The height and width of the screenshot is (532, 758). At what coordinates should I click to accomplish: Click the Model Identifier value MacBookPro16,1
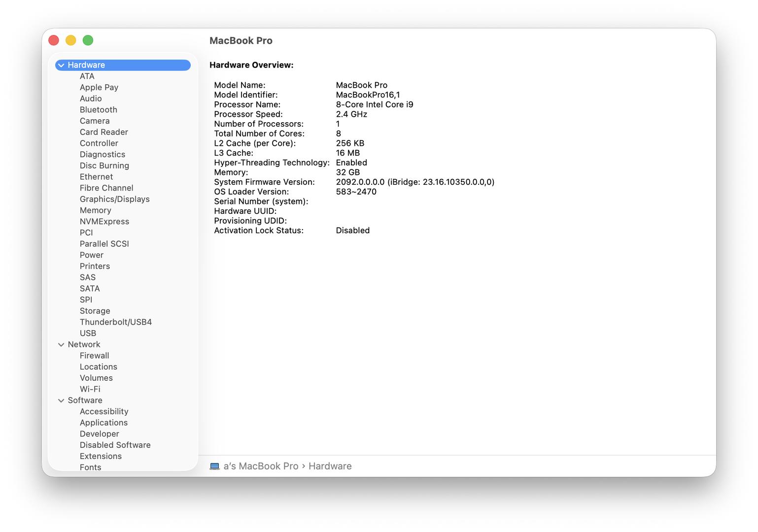368,95
